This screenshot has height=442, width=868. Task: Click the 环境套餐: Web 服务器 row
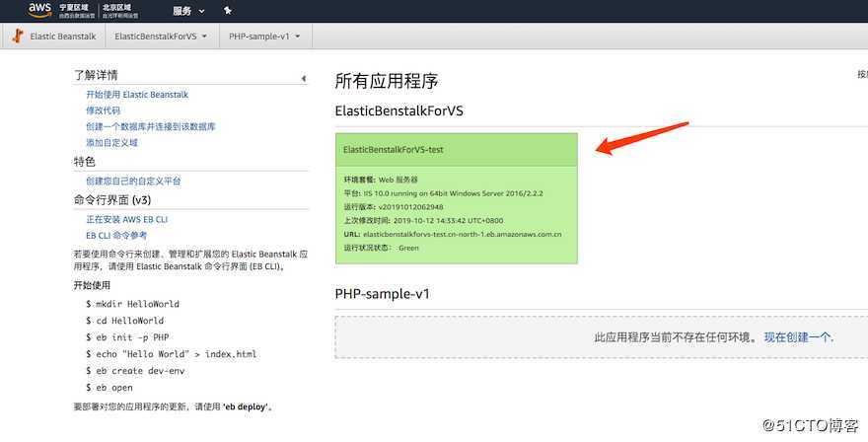(x=381, y=180)
